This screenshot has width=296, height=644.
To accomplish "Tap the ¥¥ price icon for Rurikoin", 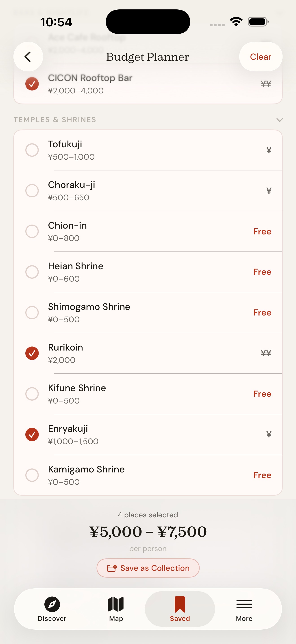I will [x=266, y=353].
